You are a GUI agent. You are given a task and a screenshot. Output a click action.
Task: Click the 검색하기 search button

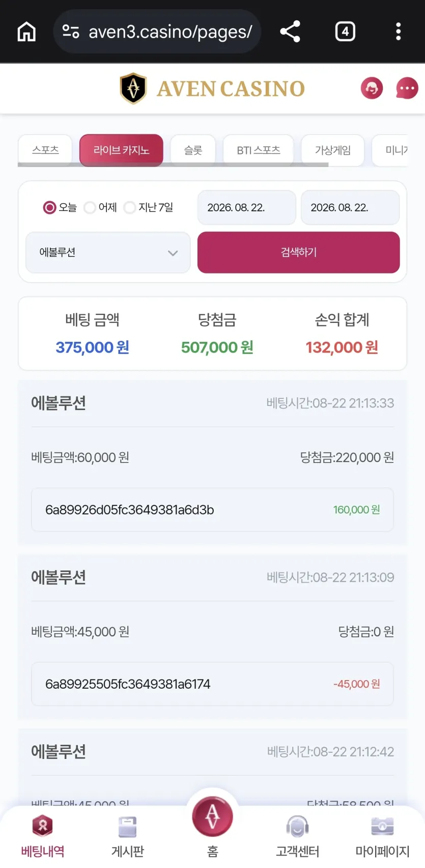[299, 253]
